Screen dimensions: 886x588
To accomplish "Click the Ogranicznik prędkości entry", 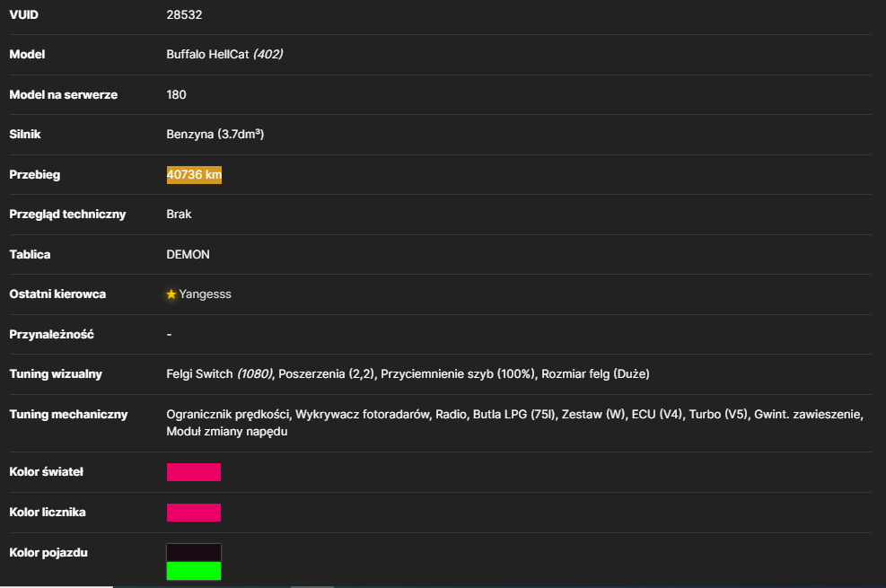I will (228, 415).
